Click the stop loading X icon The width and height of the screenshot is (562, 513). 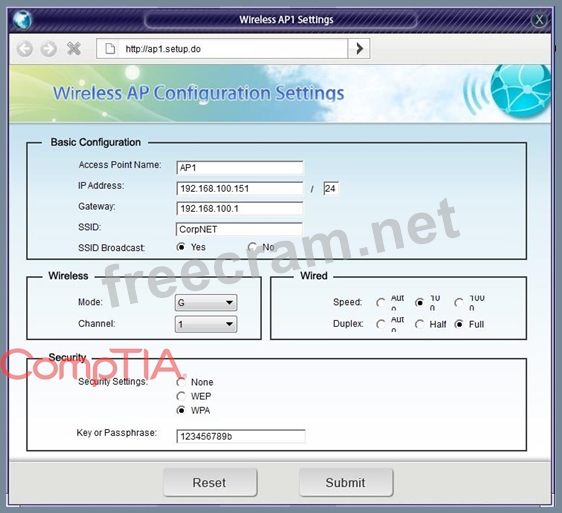coord(73,48)
